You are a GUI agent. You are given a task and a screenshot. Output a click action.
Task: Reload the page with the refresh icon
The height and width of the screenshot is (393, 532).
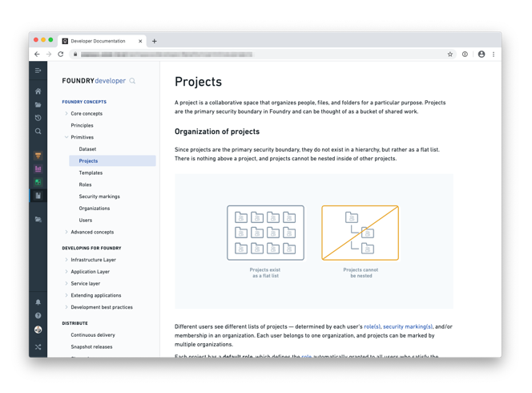pos(61,55)
